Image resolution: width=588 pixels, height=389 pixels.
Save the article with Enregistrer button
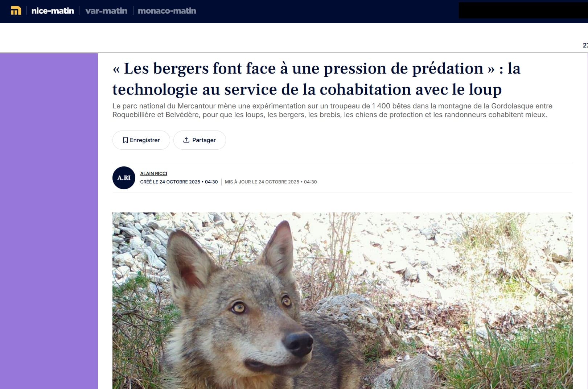(141, 140)
